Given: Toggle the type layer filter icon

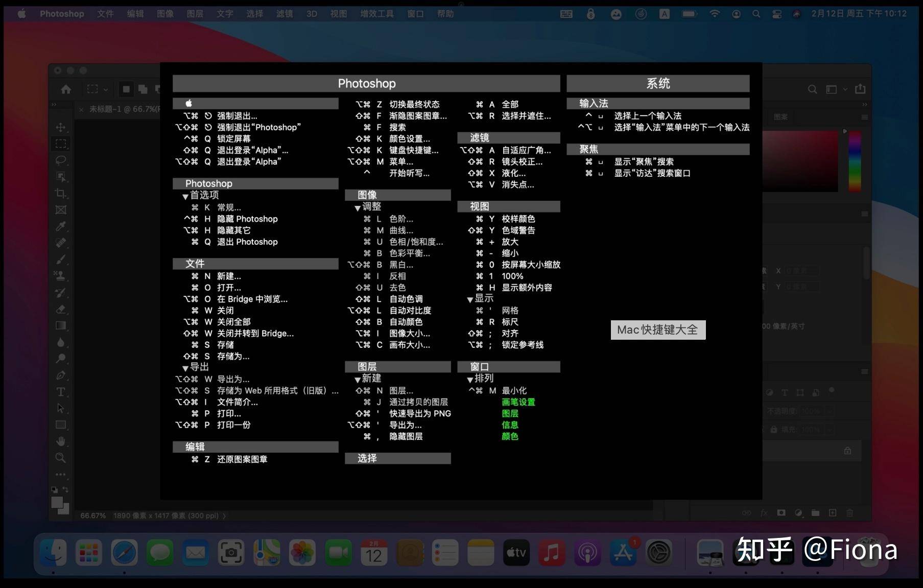Looking at the screenshot, I should point(785,392).
